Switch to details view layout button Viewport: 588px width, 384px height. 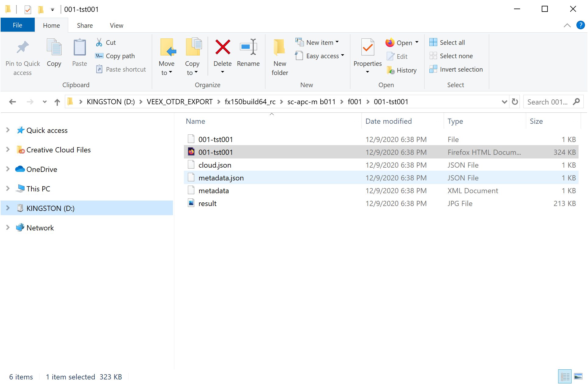[565, 377]
